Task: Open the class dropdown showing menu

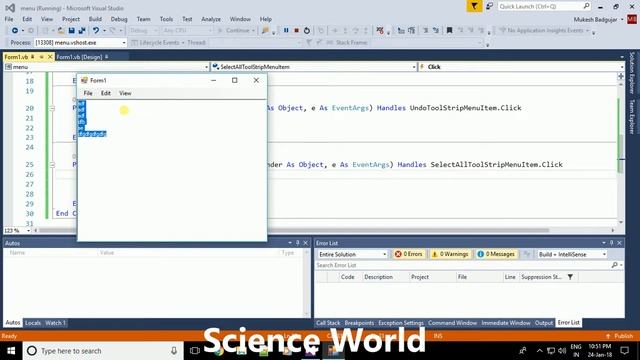Action: click(x=107, y=67)
